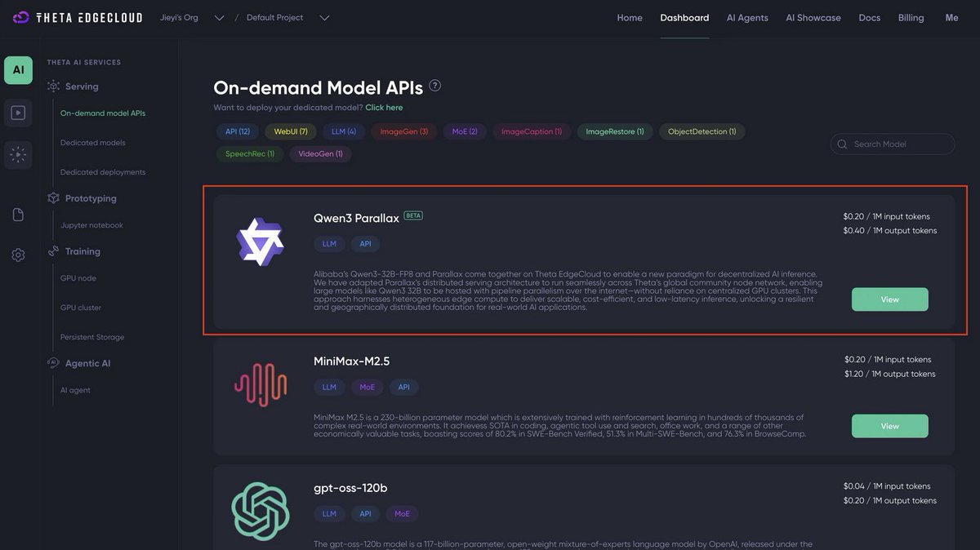
Task: Open Jupyter notebook in sidebar
Action: (91, 225)
